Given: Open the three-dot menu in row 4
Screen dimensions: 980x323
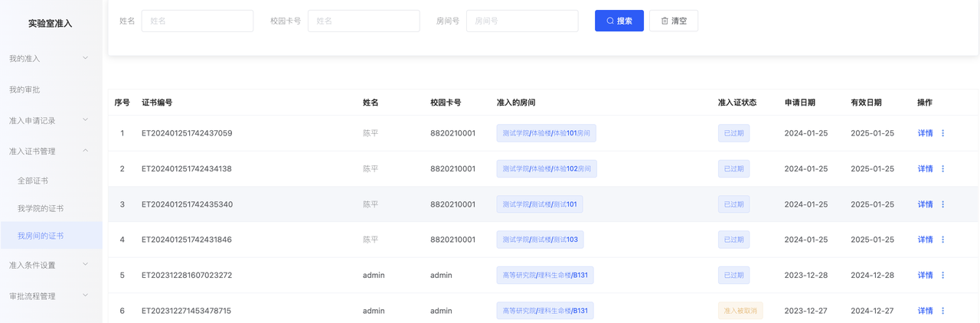Looking at the screenshot, I should [942, 240].
